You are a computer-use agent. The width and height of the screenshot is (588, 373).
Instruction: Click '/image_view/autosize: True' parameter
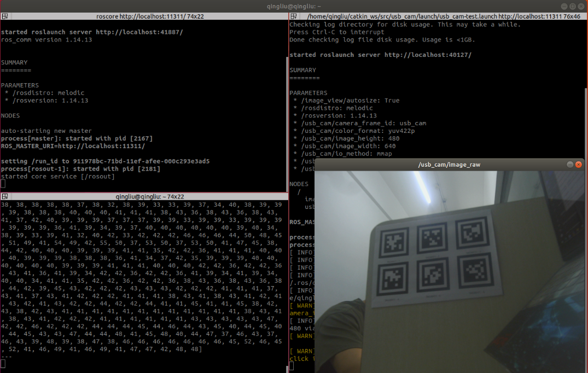[x=350, y=101]
